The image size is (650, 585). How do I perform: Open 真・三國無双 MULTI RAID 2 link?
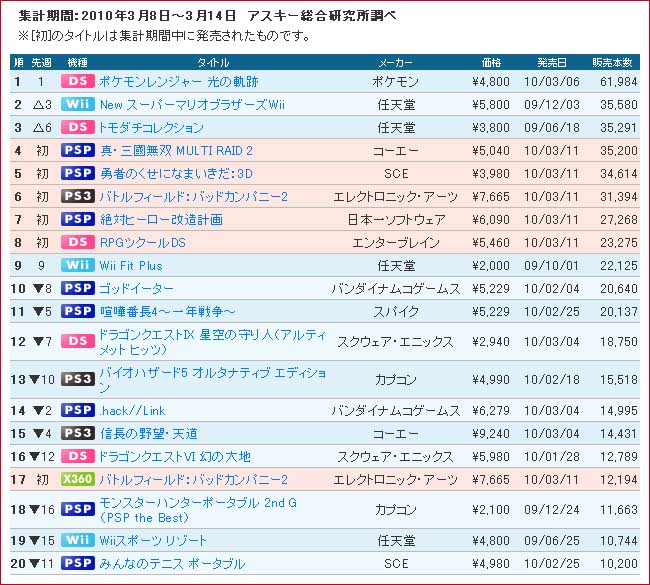click(x=176, y=150)
